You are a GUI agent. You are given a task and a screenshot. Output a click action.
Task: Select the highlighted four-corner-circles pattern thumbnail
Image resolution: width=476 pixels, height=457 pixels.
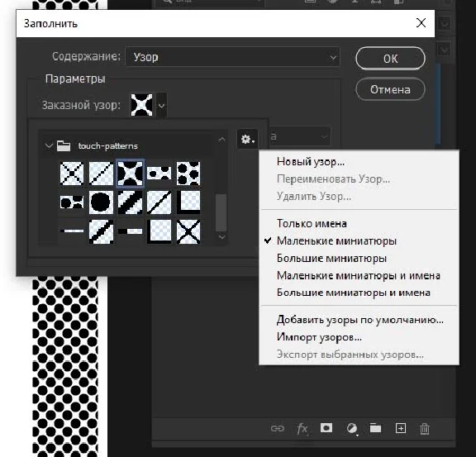(130, 174)
